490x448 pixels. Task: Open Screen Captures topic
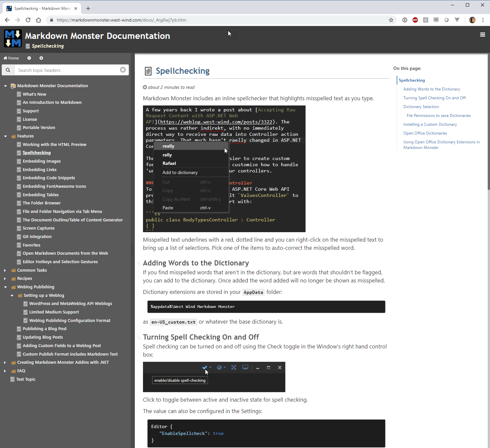coord(39,228)
